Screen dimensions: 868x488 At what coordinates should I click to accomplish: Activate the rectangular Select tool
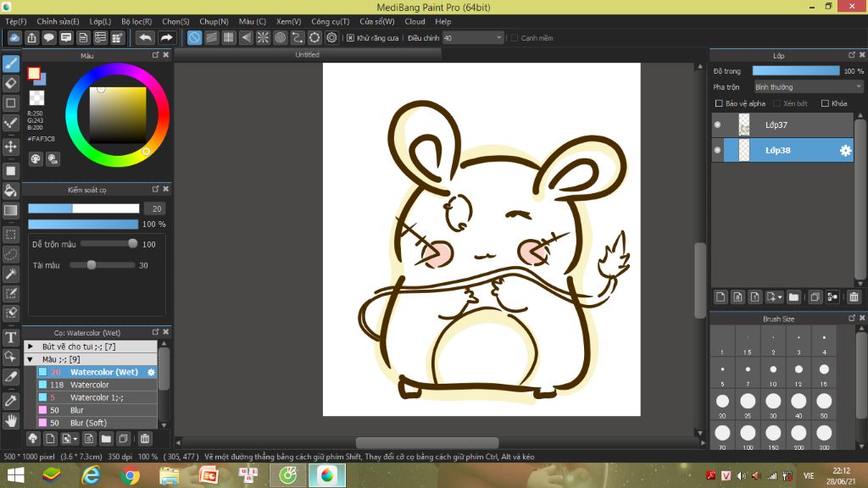11,235
